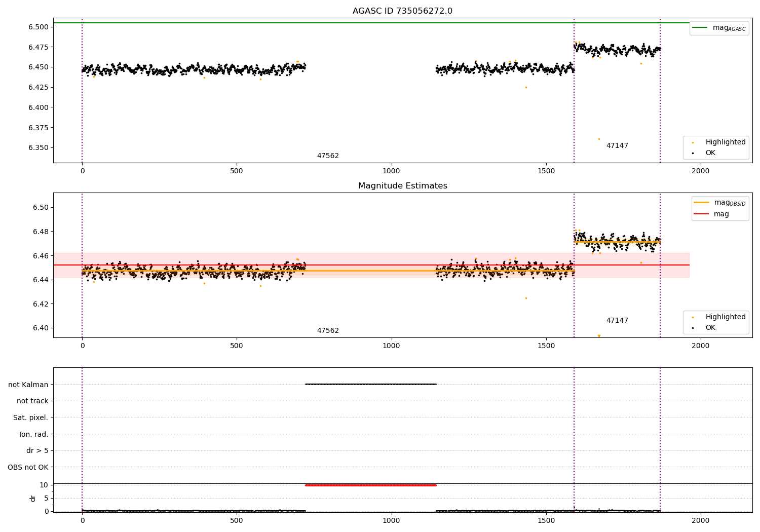
Task: Click 'OK' legend entry in AGASC ID plot
Action: tap(704, 153)
